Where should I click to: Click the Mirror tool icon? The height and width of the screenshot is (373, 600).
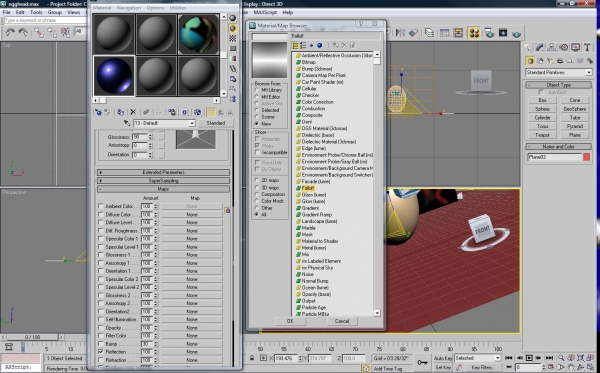tap(400, 33)
